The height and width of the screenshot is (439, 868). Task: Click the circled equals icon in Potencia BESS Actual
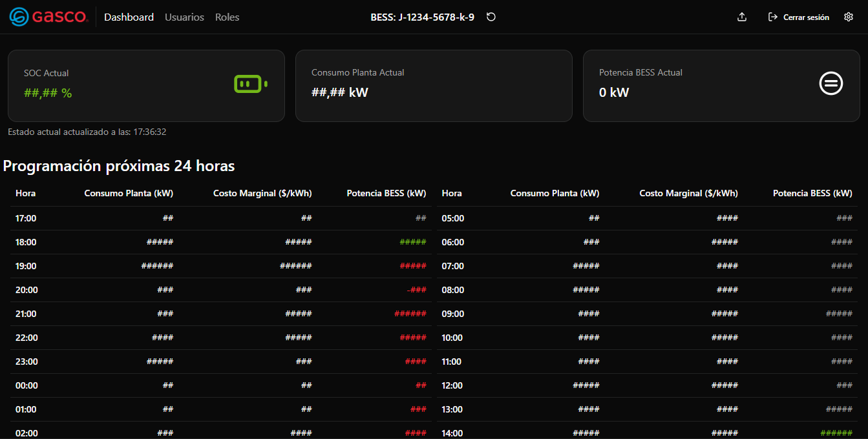point(831,83)
